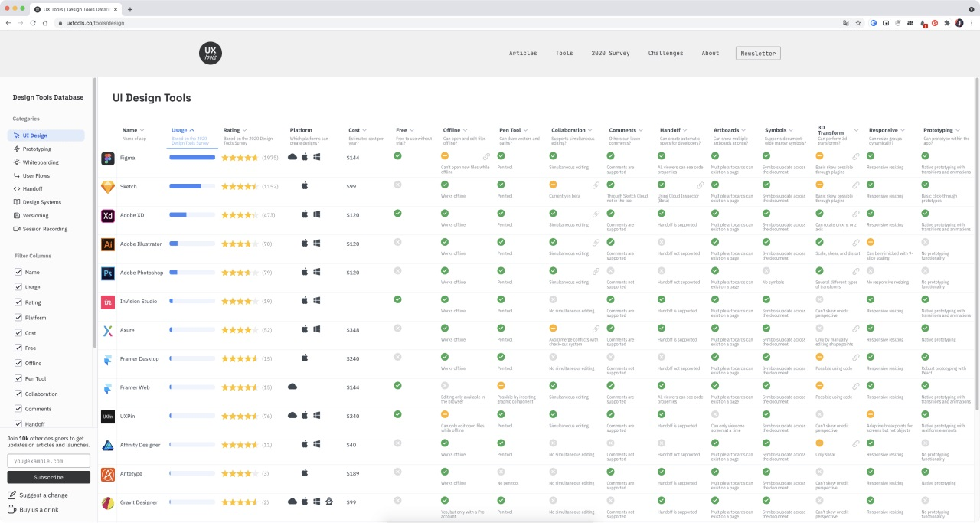This screenshot has height=523, width=980.
Task: Click the UX Tools logo
Action: [x=211, y=53]
